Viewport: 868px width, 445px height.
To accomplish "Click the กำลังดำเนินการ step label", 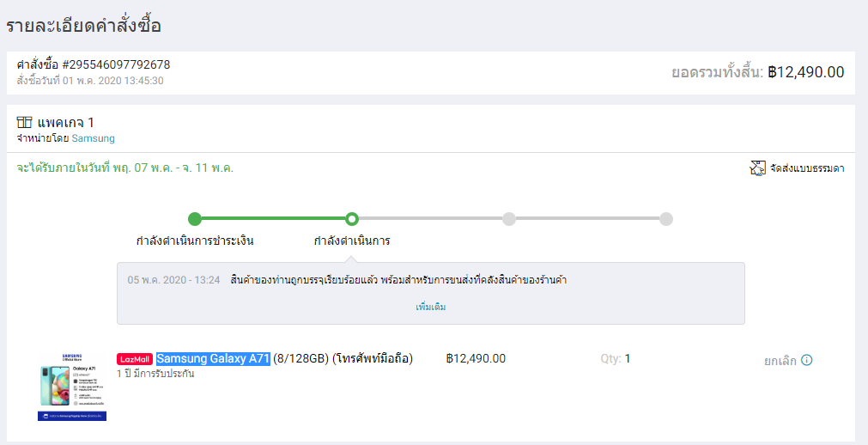I will click(x=352, y=241).
